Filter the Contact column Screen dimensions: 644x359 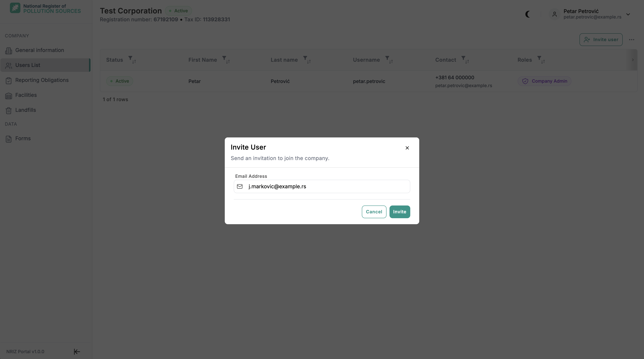pos(463,58)
